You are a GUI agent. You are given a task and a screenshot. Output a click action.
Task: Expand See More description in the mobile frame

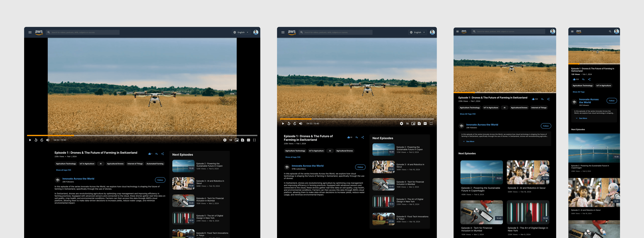[581, 118]
